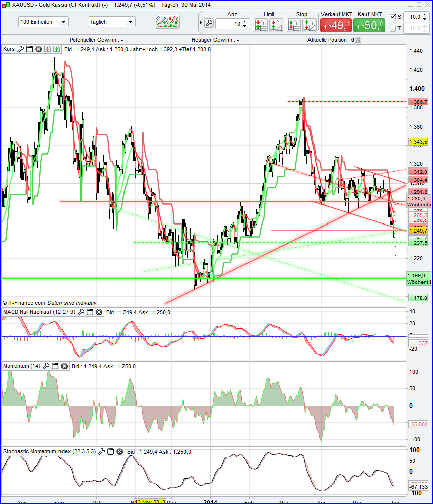Click the green buy-arrow icon in Kurs panel
Image resolution: width=433 pixels, height=504 pixels.
coord(56,49)
